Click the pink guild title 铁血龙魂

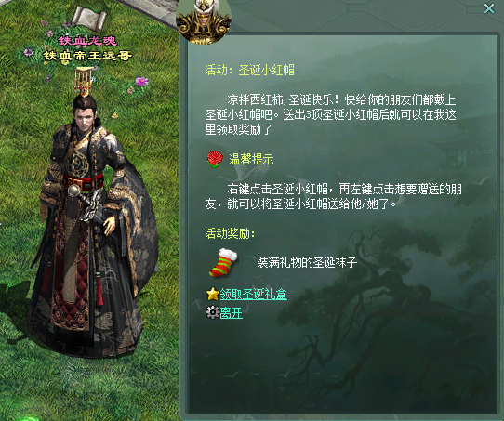pyautogui.click(x=87, y=41)
